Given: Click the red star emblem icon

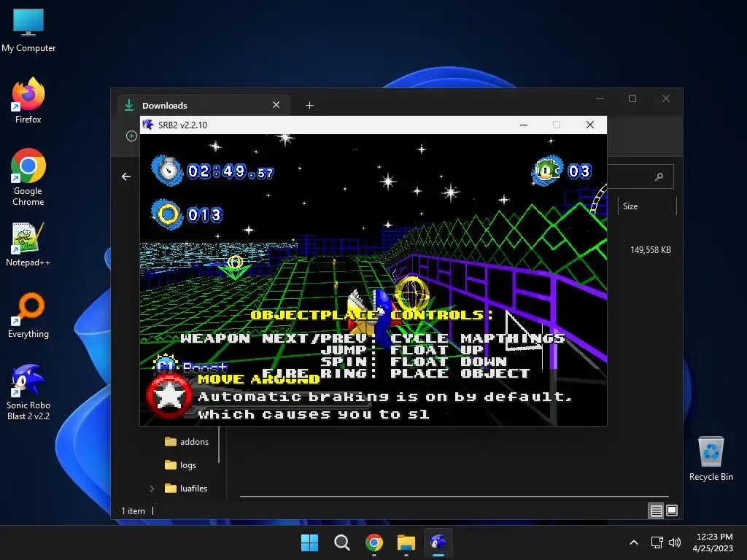Looking at the screenshot, I should click(x=169, y=396).
